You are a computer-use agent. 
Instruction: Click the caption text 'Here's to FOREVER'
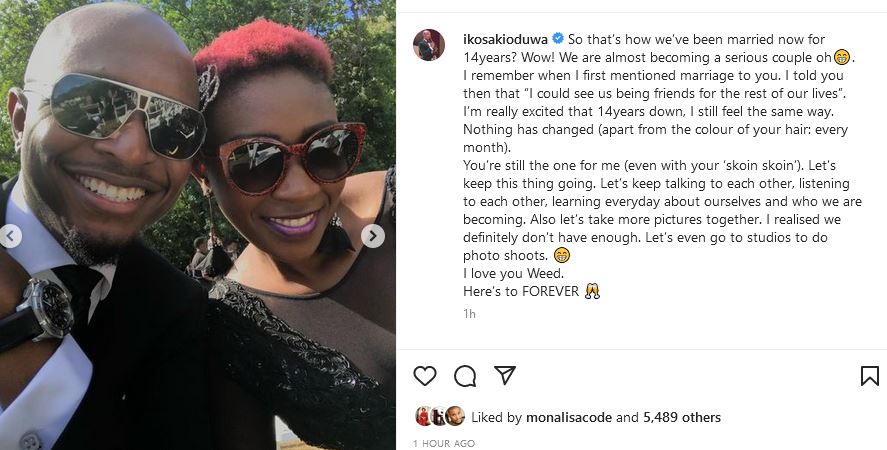[521, 292]
